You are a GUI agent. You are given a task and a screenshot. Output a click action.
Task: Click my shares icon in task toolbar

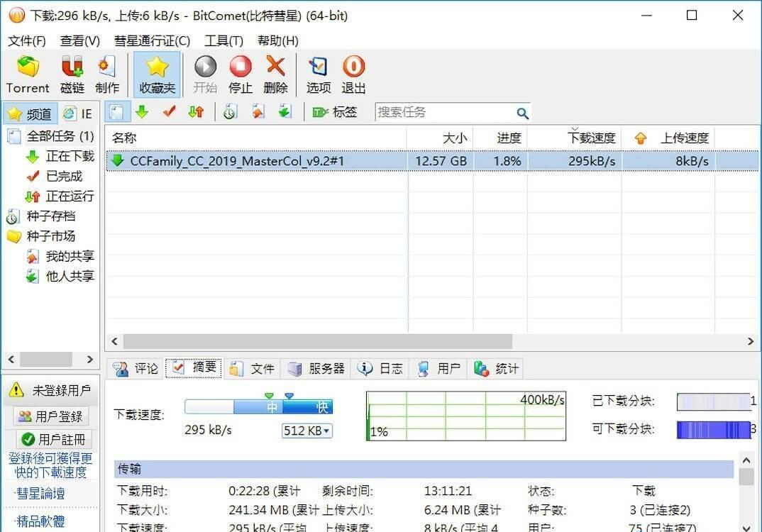(x=258, y=112)
